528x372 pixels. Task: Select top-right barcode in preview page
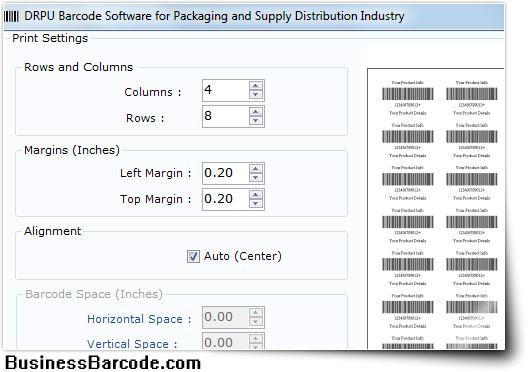(x=471, y=98)
